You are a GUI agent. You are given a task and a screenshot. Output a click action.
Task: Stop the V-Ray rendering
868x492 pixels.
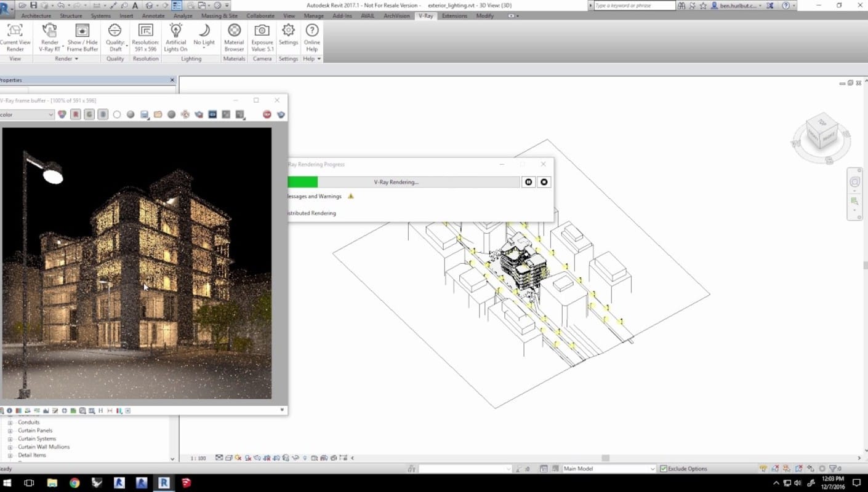click(544, 182)
